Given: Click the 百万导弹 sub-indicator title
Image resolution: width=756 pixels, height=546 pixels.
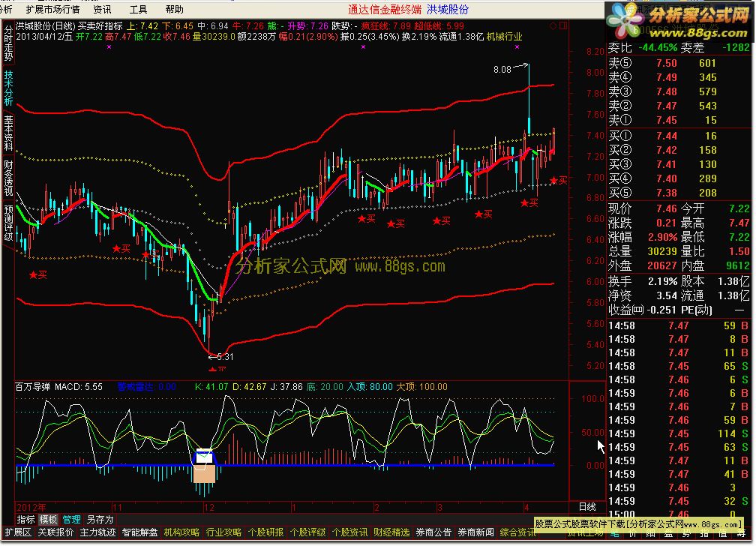Looking at the screenshot, I should [32, 387].
